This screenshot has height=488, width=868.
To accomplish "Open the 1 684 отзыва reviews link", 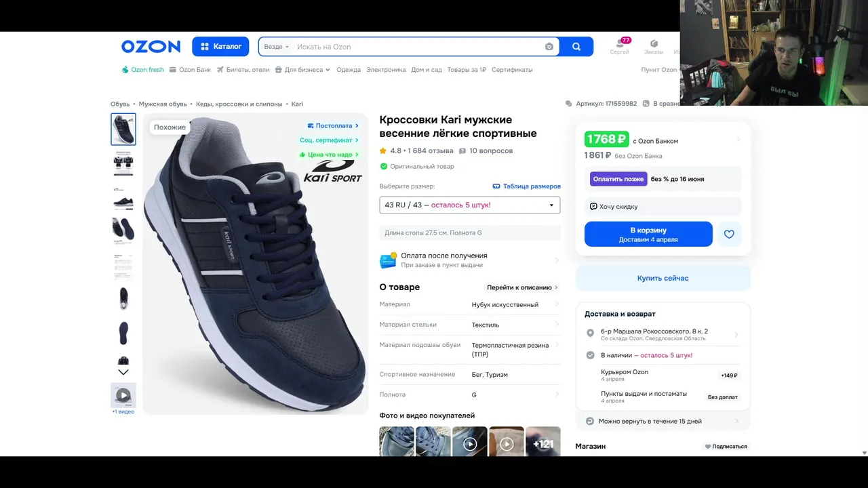I will 431,151.
